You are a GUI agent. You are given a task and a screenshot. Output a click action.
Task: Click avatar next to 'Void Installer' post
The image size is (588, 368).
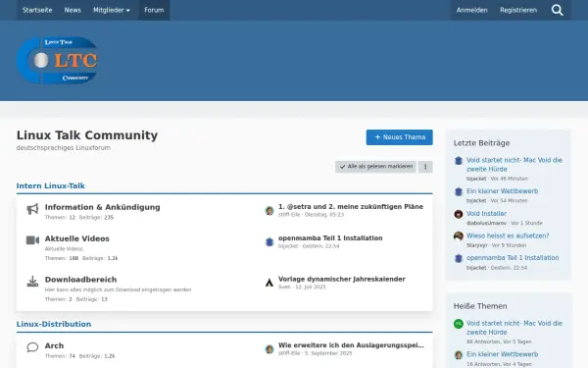tap(459, 214)
